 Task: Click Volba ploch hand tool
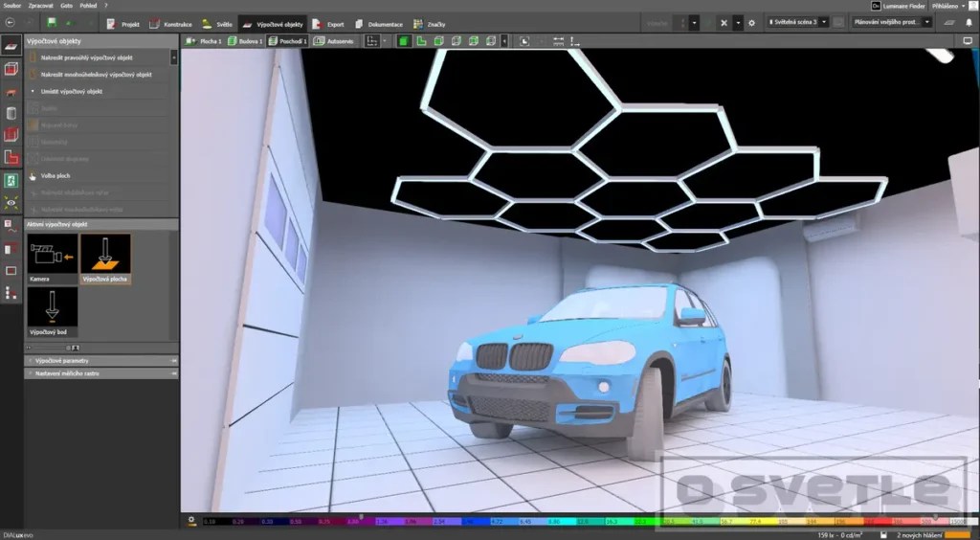tap(98, 176)
